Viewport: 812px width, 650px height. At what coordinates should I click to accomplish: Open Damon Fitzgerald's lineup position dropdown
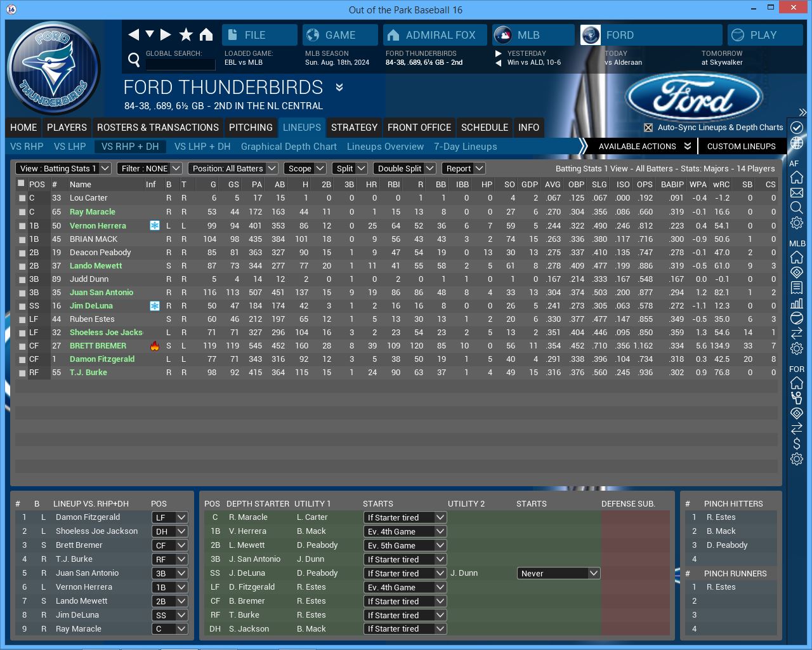tap(170, 517)
